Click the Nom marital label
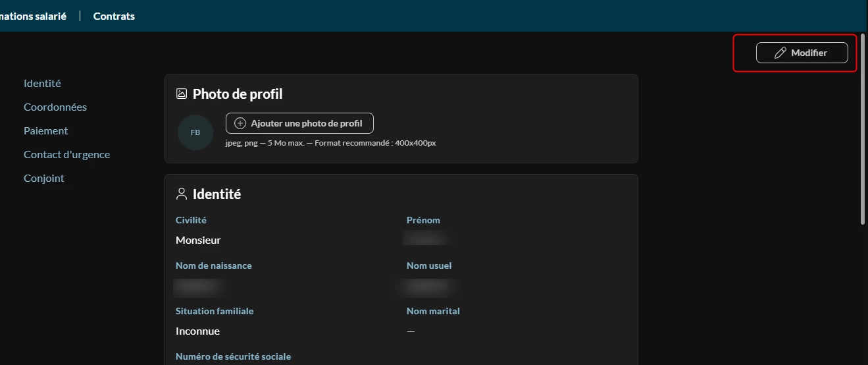Screen dimensions: 868x365 pos(433,311)
